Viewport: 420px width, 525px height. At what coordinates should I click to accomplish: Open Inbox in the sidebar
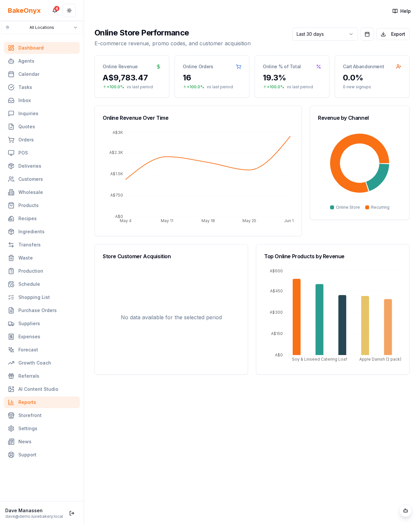(x=42, y=100)
